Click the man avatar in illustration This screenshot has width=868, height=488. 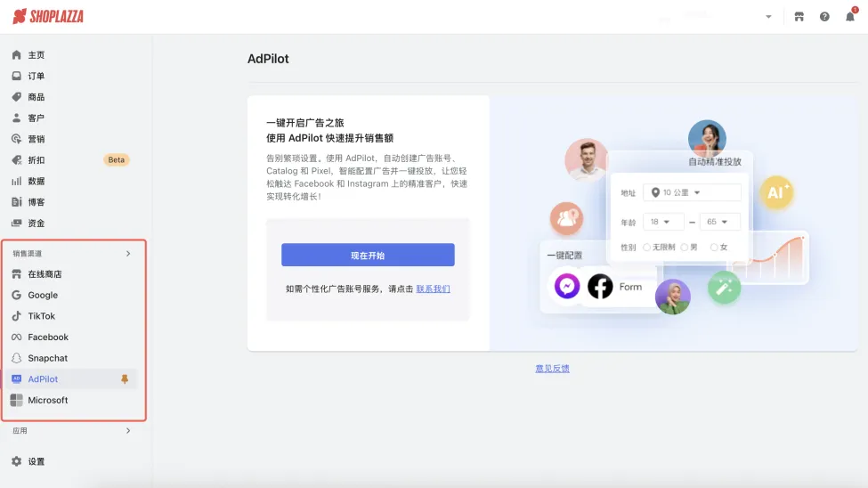tap(586, 159)
